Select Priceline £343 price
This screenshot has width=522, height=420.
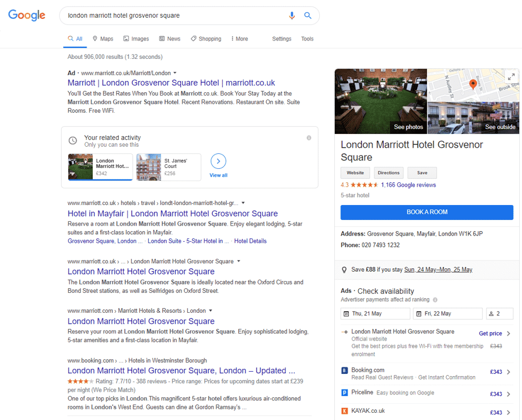pyautogui.click(x=496, y=394)
